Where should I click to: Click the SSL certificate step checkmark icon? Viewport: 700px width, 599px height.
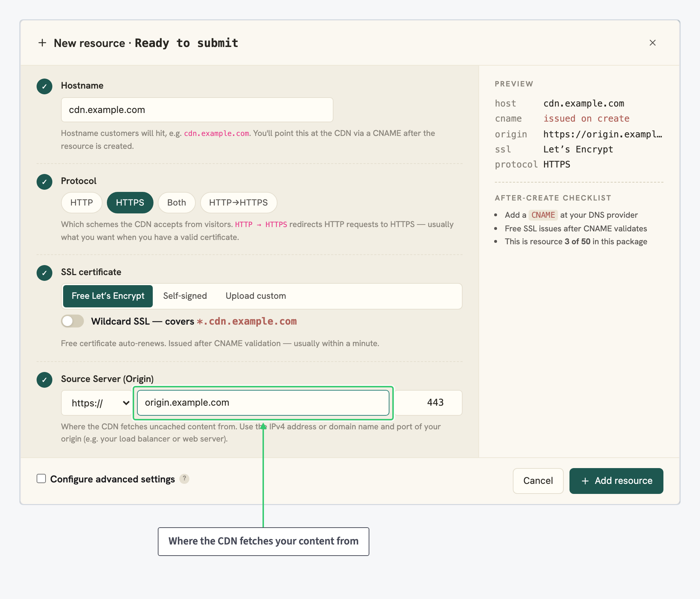[x=44, y=273]
